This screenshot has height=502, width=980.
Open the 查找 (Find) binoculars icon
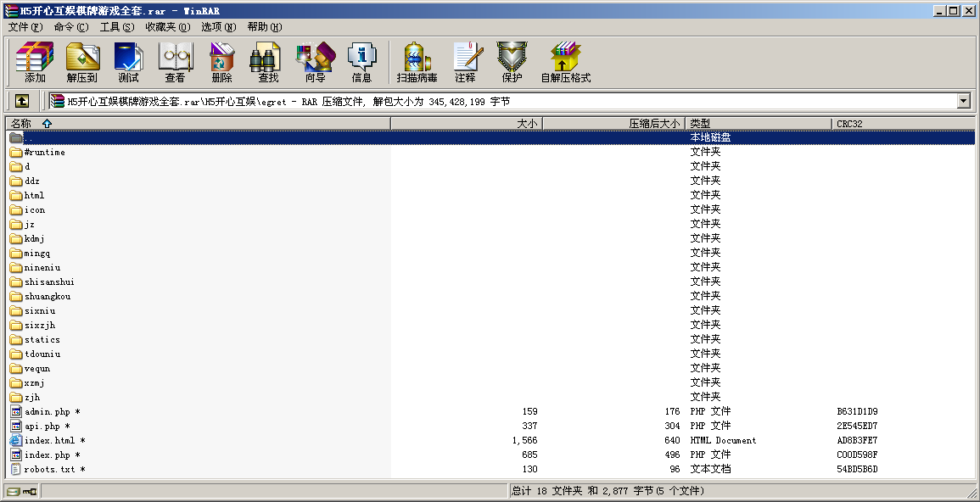tap(268, 63)
